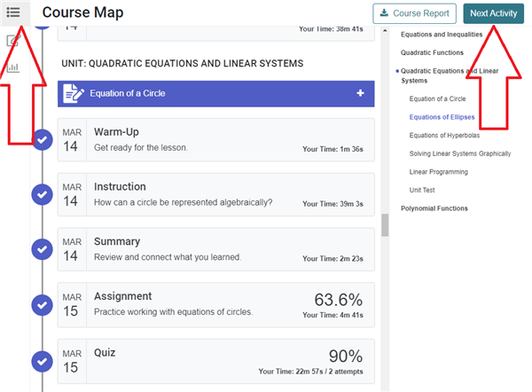Click the Course Report button
The height and width of the screenshot is (392, 532).
click(x=415, y=13)
